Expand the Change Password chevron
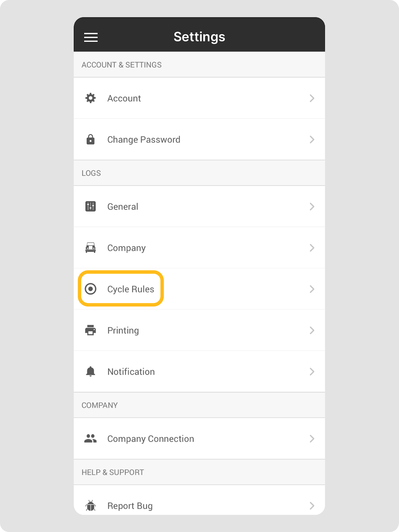Image resolution: width=399 pixels, height=532 pixels. pos(312,139)
